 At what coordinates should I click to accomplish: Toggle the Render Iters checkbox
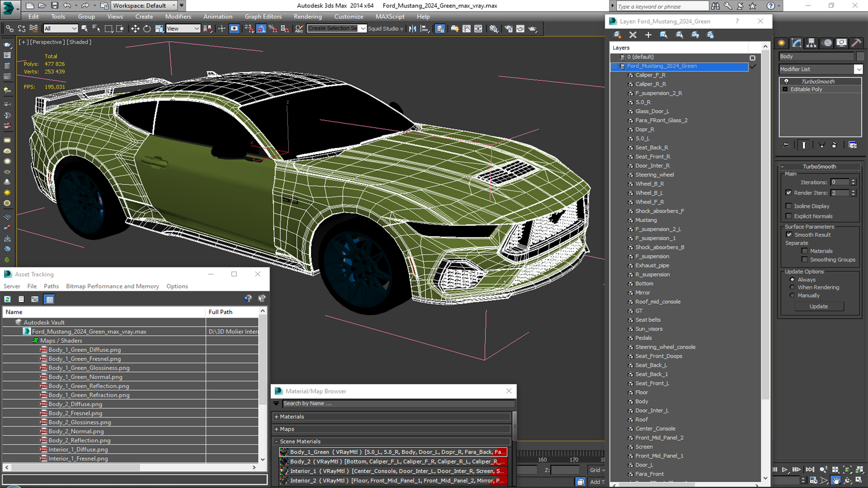click(789, 193)
